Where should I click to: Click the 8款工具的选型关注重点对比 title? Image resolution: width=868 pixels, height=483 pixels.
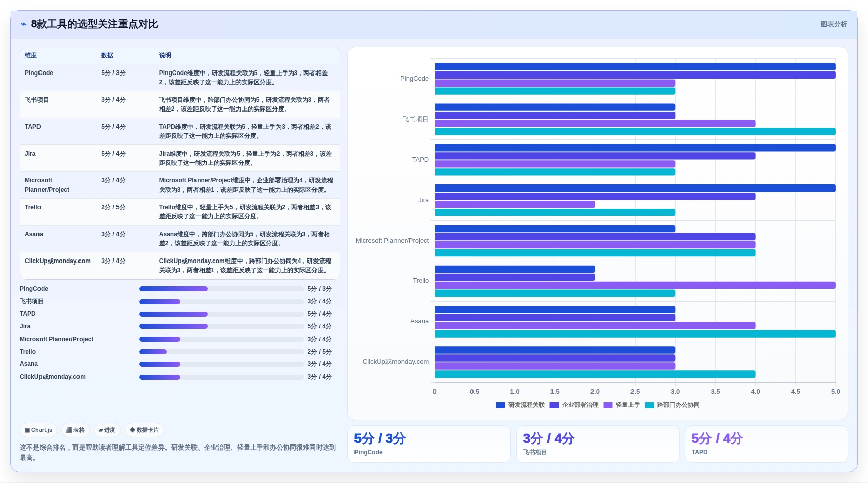[x=95, y=24]
